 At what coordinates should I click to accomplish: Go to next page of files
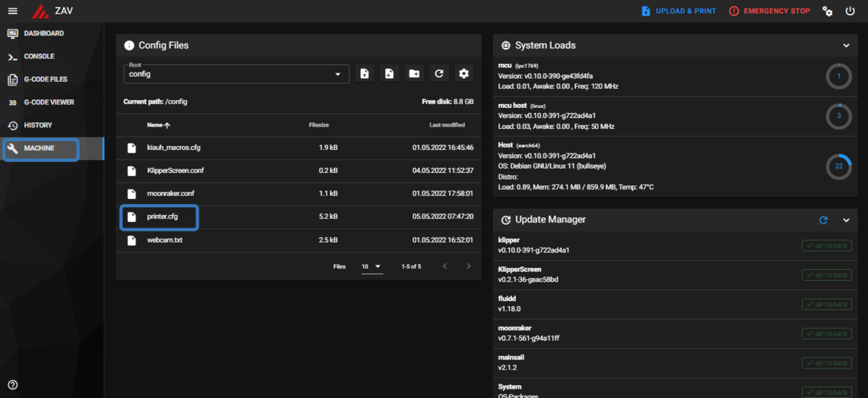[469, 266]
